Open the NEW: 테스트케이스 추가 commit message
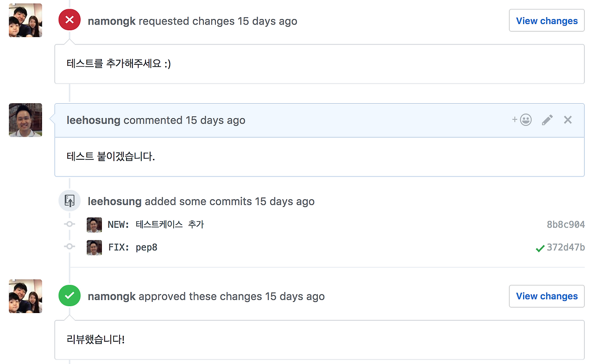The width and height of the screenshot is (593, 364). [x=156, y=225]
